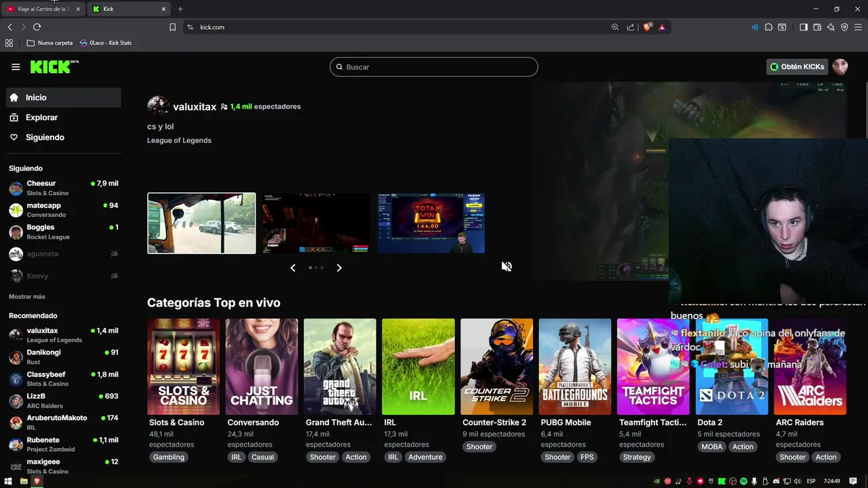The image size is (868, 488).
Task: Click the MOBA tag under Dota 2
Action: [712, 447]
